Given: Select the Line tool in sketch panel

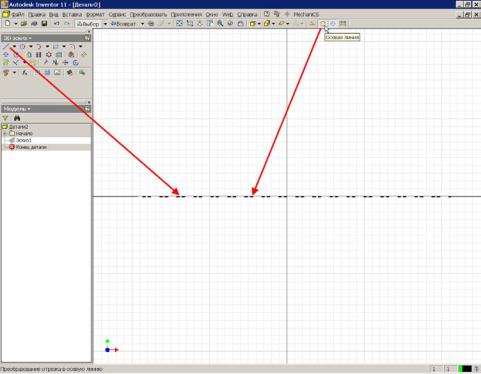Looking at the screenshot, I should (6, 46).
